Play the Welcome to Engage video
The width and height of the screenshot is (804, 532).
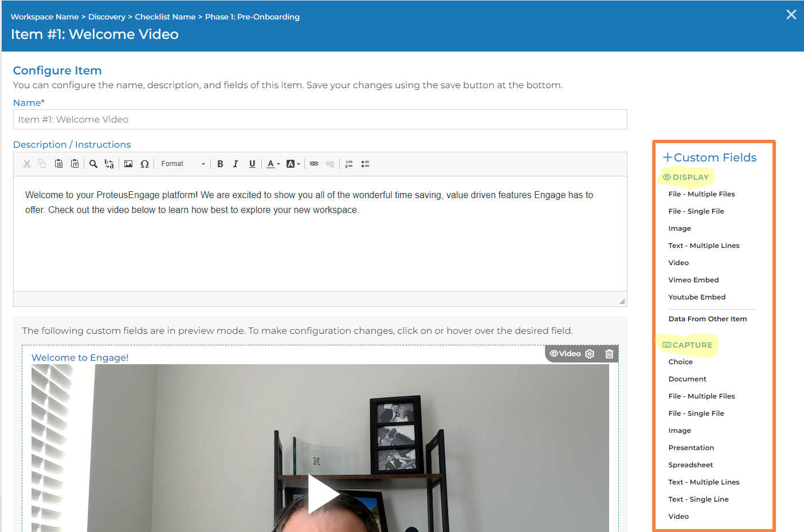click(x=323, y=495)
